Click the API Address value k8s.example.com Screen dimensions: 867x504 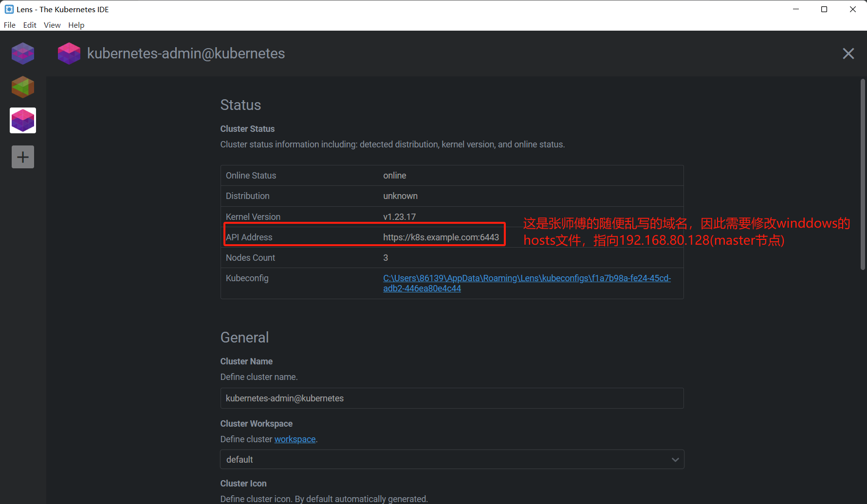pyautogui.click(x=441, y=237)
